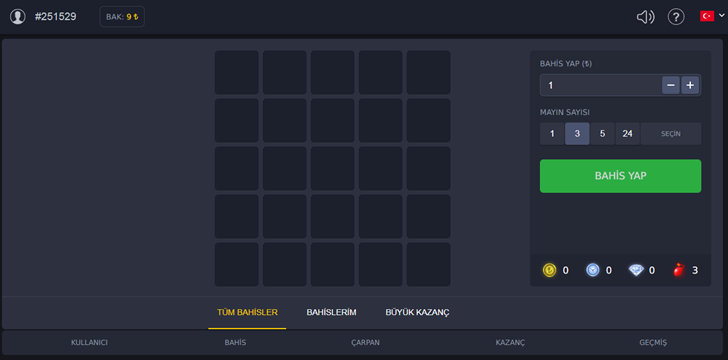728x360 pixels.
Task: Switch to TÜM BAHİSLER tab
Action: coord(247,313)
